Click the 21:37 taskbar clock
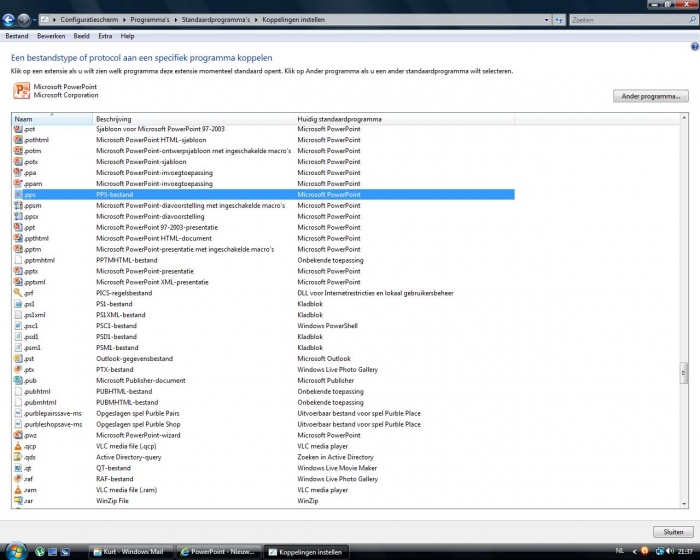700x560 pixels. click(685, 552)
